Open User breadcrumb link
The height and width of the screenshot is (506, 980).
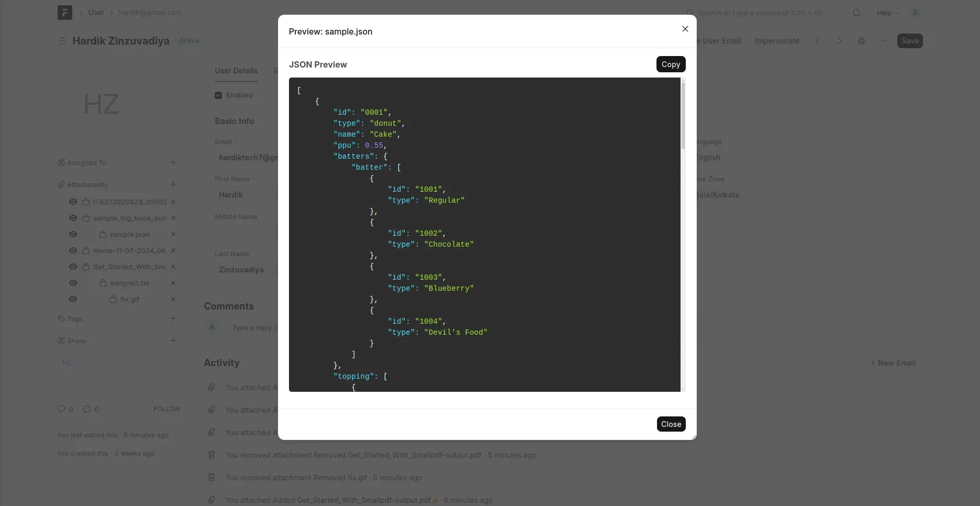(x=96, y=13)
